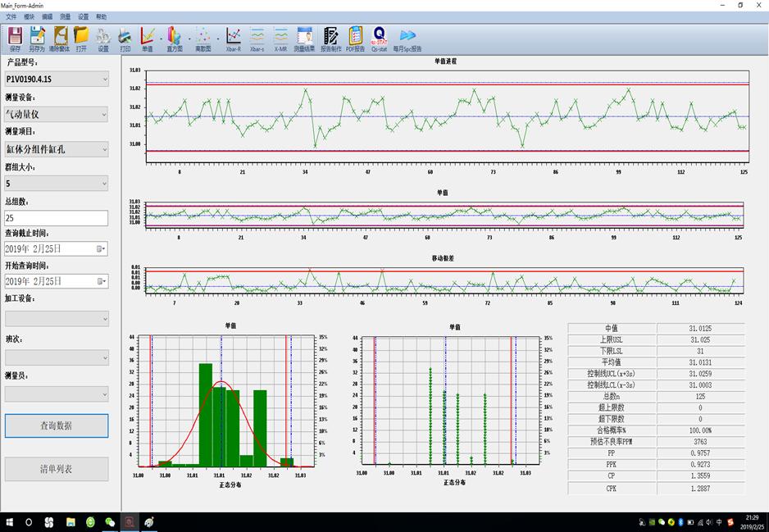Image resolution: width=769 pixels, height=532 pixels.
Task: Click the 清单列表 (List) button
Action: point(57,469)
